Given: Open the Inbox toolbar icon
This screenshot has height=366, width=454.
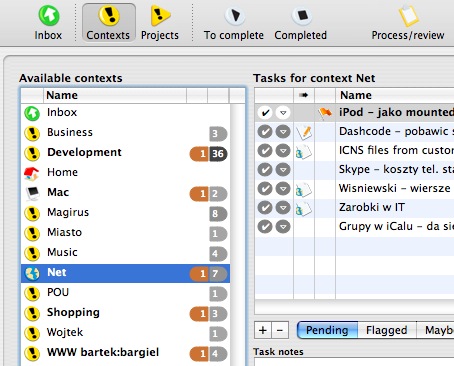Looking at the screenshot, I should 49,15.
